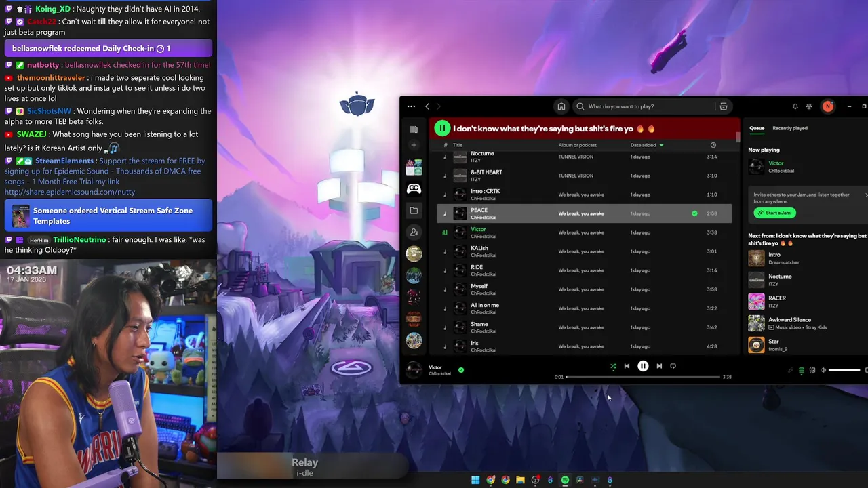868x488 pixels.
Task: Toggle the lyrics microphone icon
Action: 790,370
